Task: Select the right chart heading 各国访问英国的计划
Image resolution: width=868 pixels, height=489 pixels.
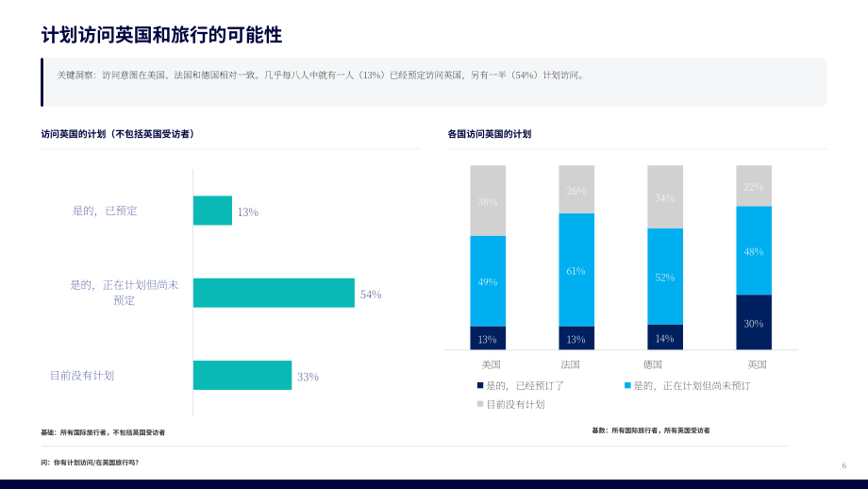Action: (x=490, y=134)
